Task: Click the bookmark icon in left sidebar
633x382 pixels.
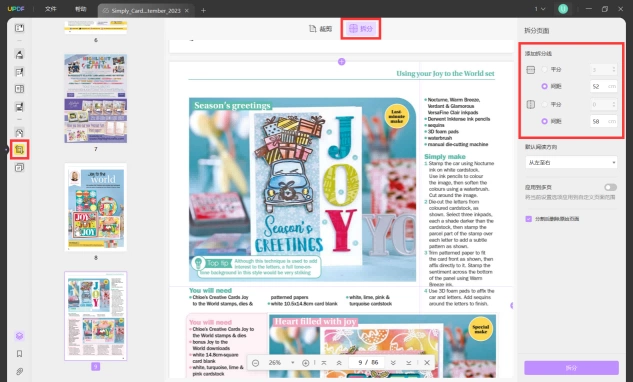Action: 19,354
